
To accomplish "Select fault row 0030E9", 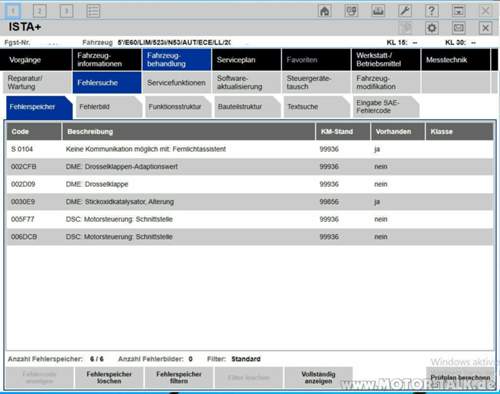I will (x=250, y=202).
